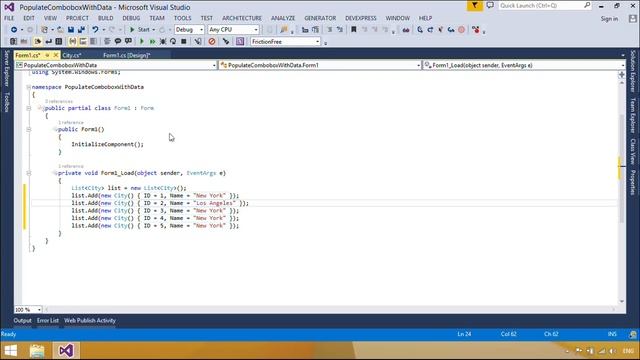Open the DEVEXPRESS menu

tap(361, 18)
